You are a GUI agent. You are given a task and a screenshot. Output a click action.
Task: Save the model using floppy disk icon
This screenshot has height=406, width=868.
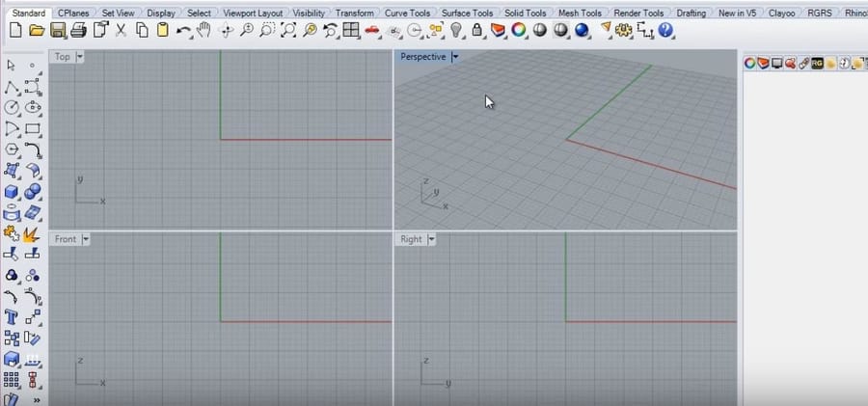[x=58, y=31]
